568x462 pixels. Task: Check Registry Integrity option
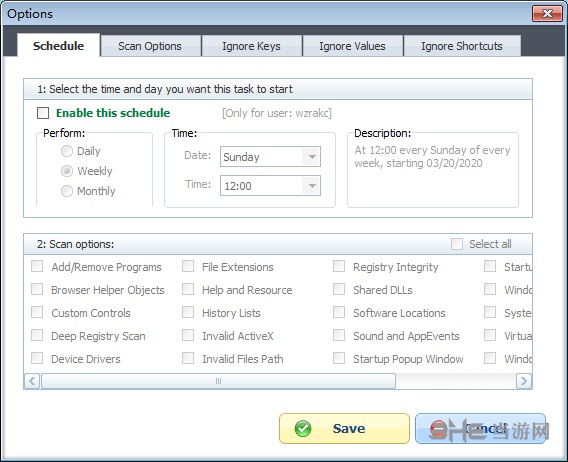(339, 266)
